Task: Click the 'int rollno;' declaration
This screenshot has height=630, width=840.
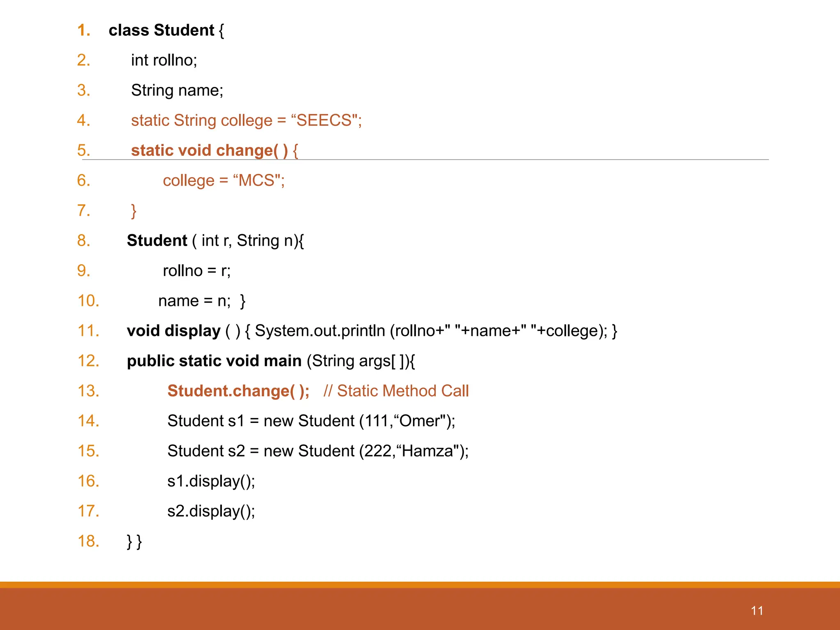Action: tap(164, 60)
